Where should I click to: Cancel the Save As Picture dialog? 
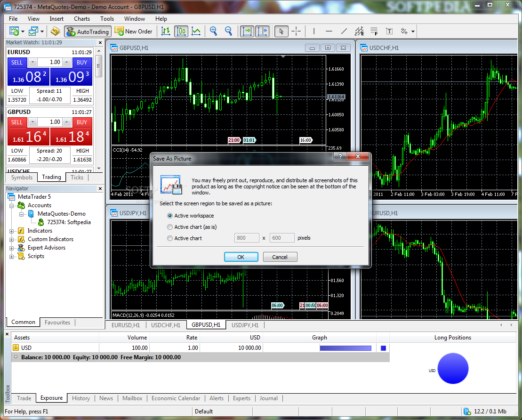(x=280, y=257)
